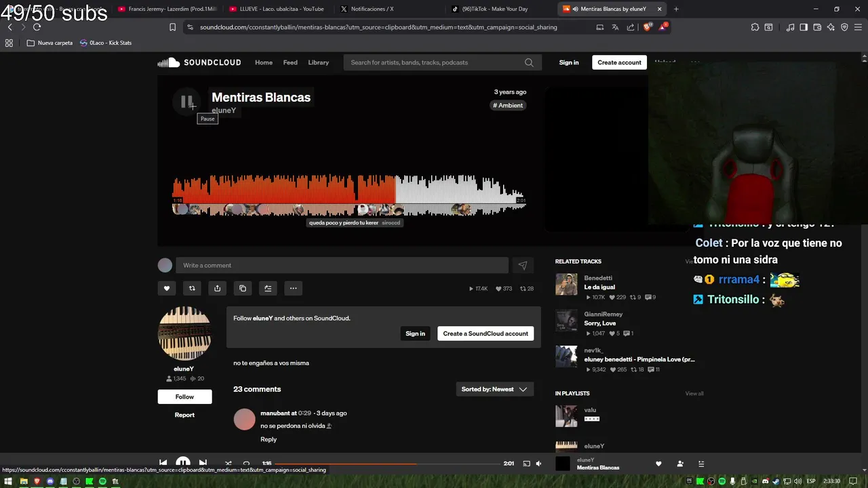Open the More options ellipsis under the comment box
868x488 pixels.
(293, 288)
